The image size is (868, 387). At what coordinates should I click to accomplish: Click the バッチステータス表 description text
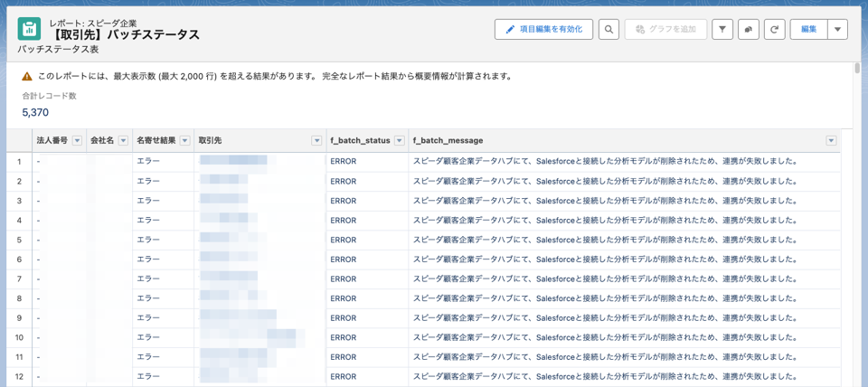58,50
